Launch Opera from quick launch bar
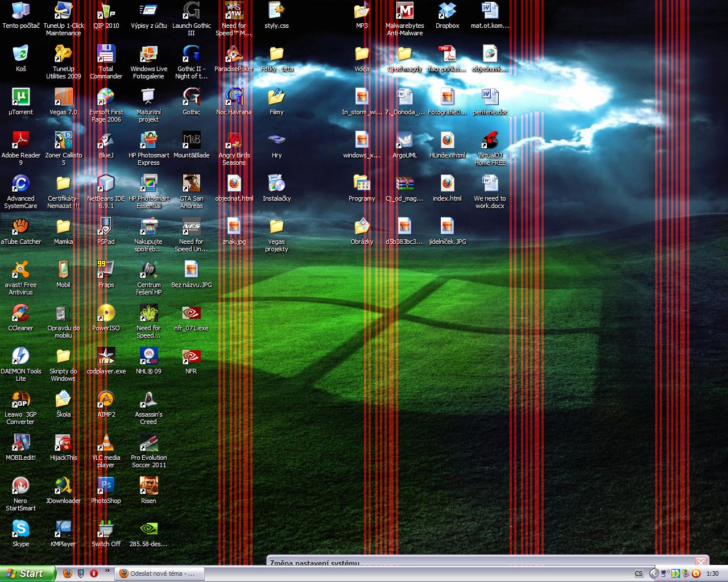The height and width of the screenshot is (582, 728). point(94,573)
